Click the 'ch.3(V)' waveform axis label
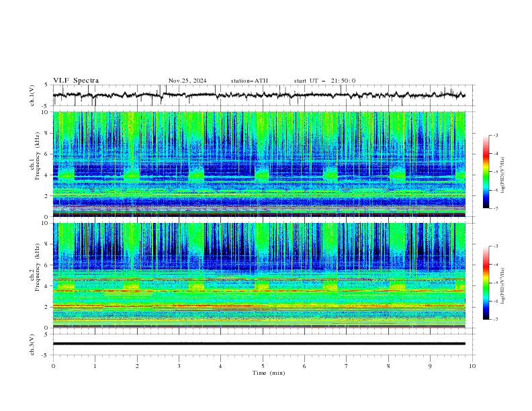 pyautogui.click(x=32, y=345)
